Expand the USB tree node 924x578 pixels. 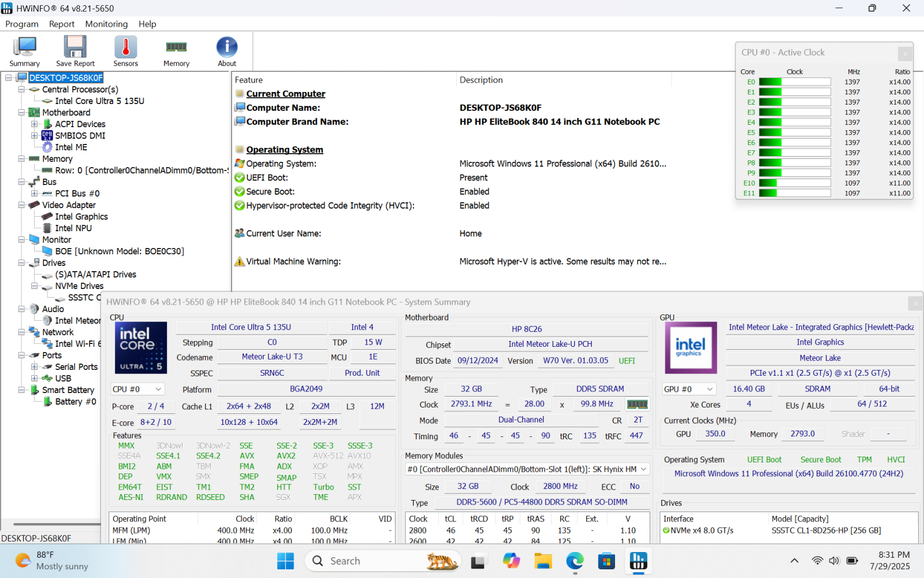(x=35, y=379)
